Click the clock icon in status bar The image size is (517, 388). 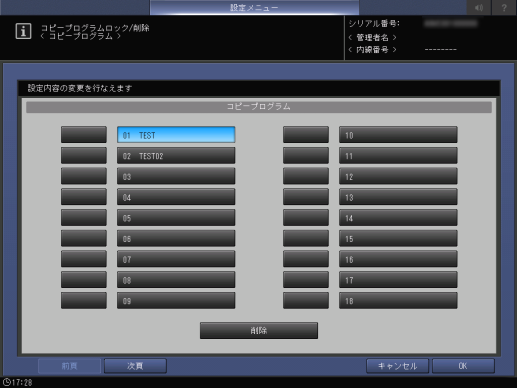(6, 382)
